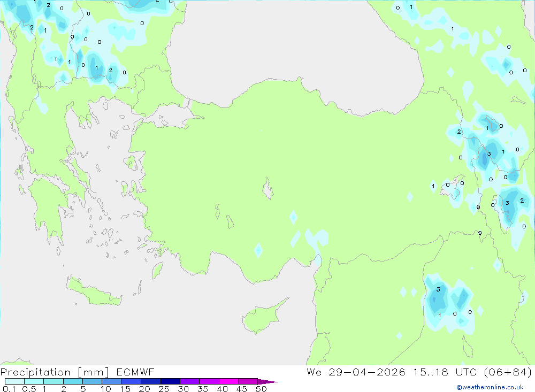Screen dimensions: 535x392
Task: Click the 'Precipitation [mm]' title text
Action: click(x=55, y=372)
